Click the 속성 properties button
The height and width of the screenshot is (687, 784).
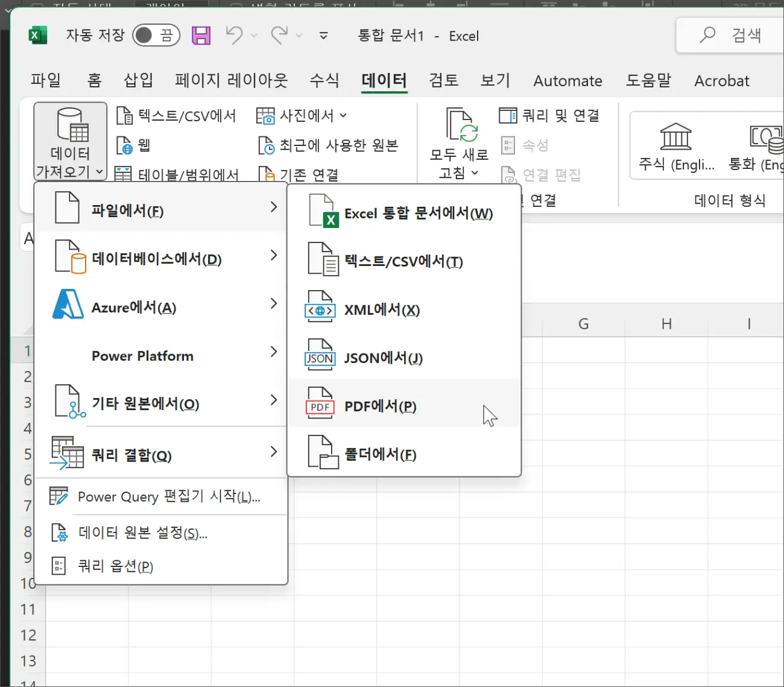[x=525, y=145]
